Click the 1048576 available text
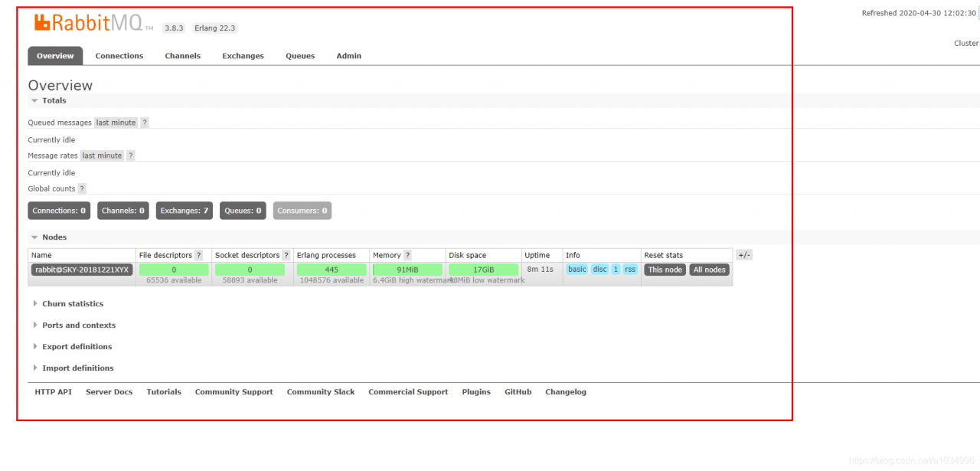 click(332, 280)
